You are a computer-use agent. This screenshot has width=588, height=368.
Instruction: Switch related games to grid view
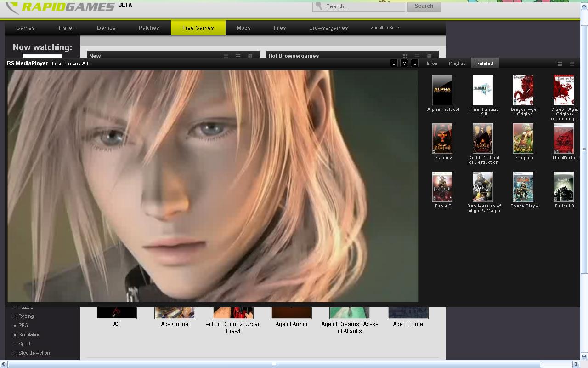[x=560, y=63]
